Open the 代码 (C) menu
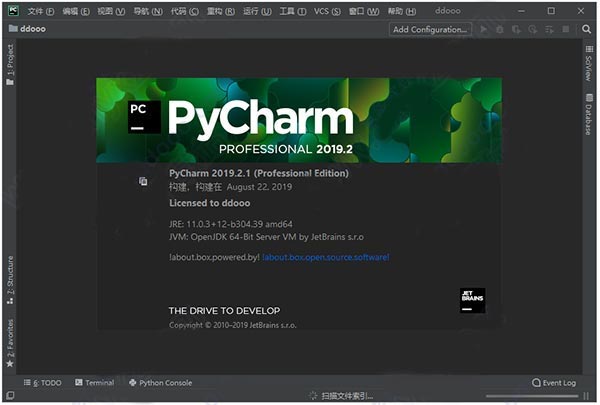The image size is (600, 405). (x=184, y=11)
